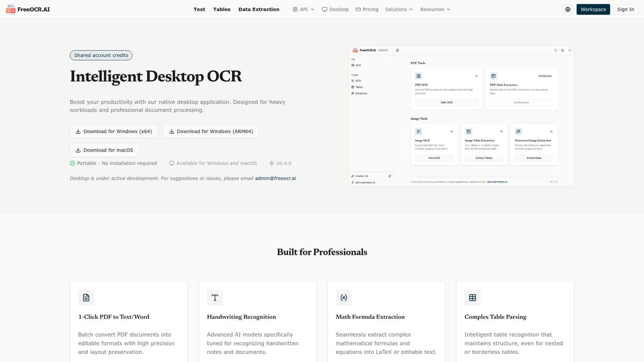Click the 'Math Formula Extraction' card title
This screenshot has width=644, height=362.
(370, 317)
